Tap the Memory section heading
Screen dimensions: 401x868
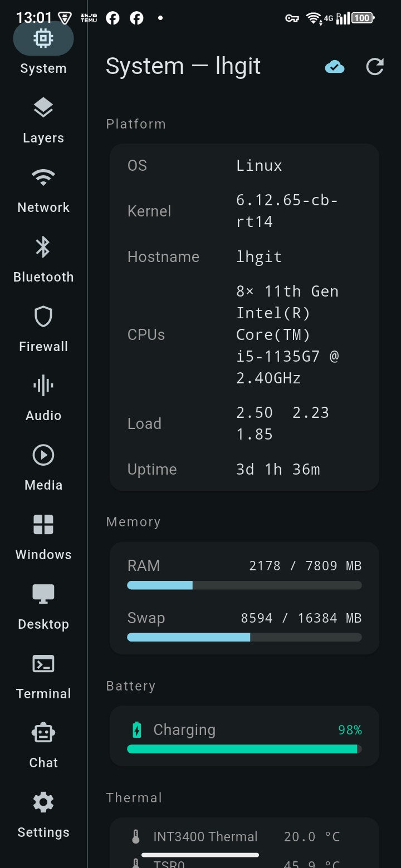(133, 522)
